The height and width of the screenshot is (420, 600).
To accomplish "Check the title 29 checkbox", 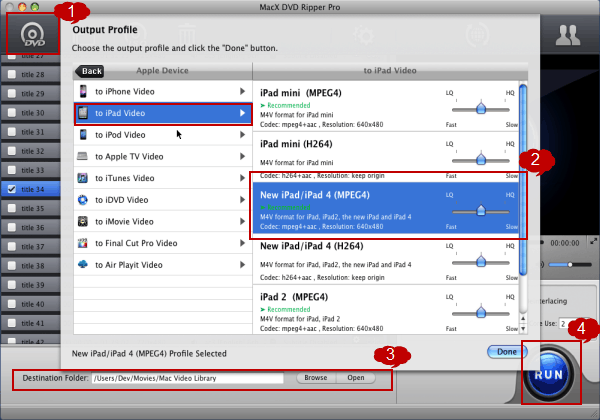I will pos(12,93).
